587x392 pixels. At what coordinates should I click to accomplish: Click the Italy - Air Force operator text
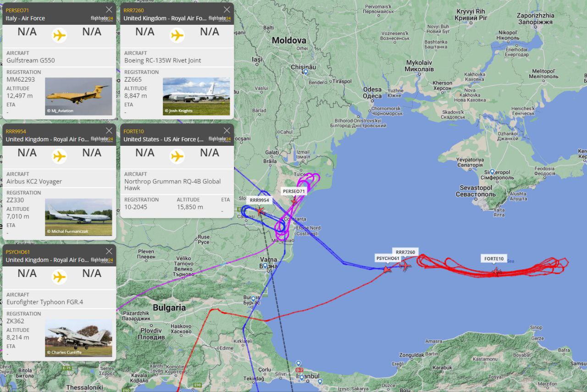click(25, 18)
